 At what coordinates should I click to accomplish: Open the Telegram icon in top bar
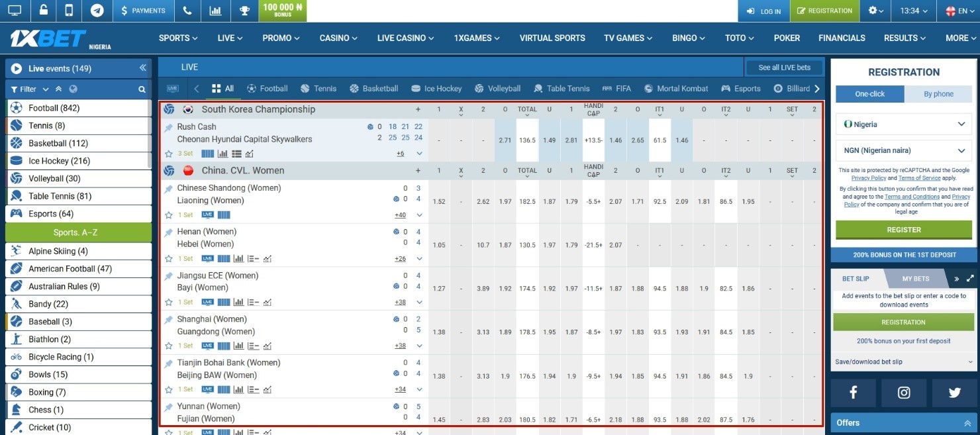(97, 11)
